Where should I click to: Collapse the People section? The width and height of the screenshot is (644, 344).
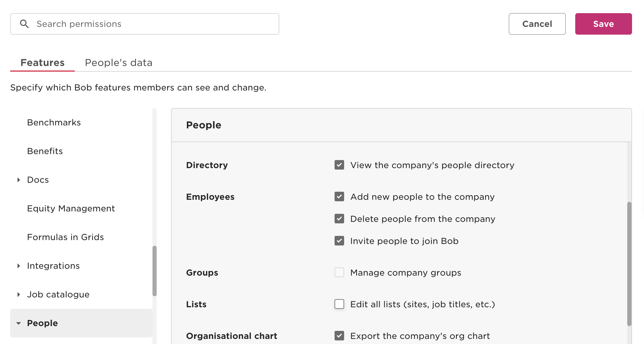tap(19, 323)
